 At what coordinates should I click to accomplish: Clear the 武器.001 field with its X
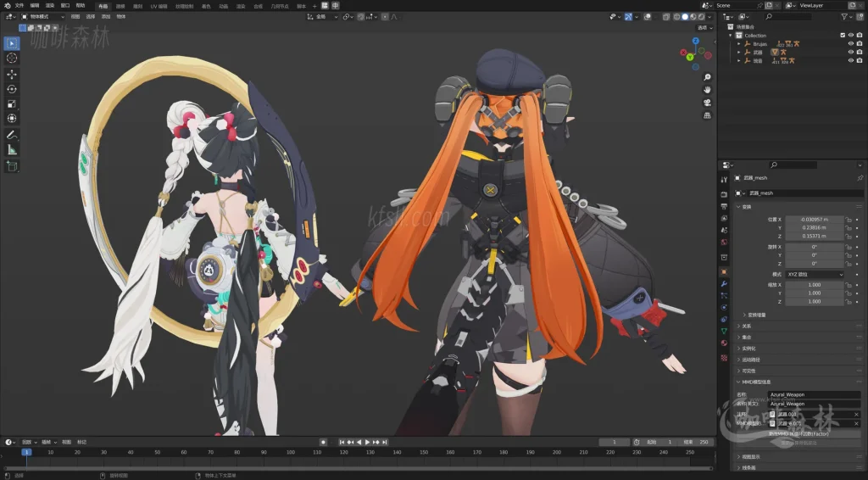[x=856, y=415]
